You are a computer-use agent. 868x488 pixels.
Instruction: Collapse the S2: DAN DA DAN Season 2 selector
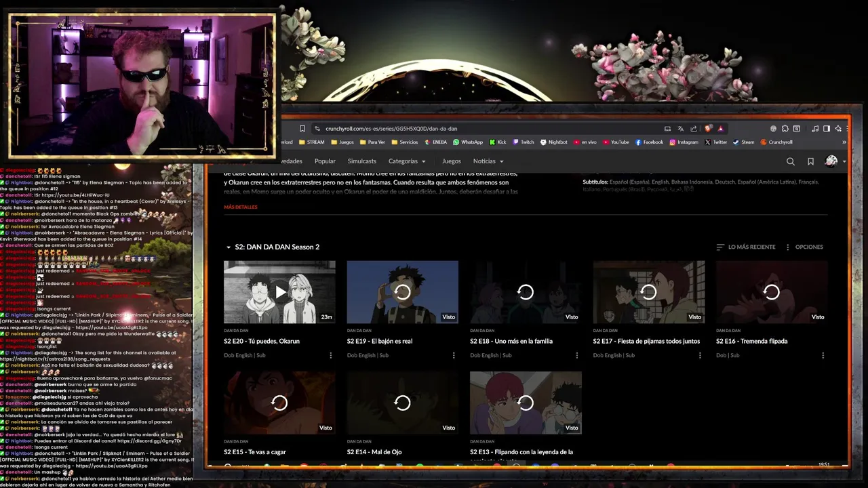coord(272,247)
